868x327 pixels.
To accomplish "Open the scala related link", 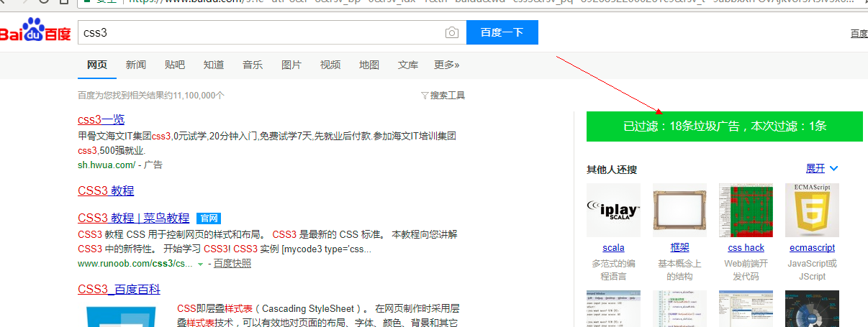I will click(614, 247).
